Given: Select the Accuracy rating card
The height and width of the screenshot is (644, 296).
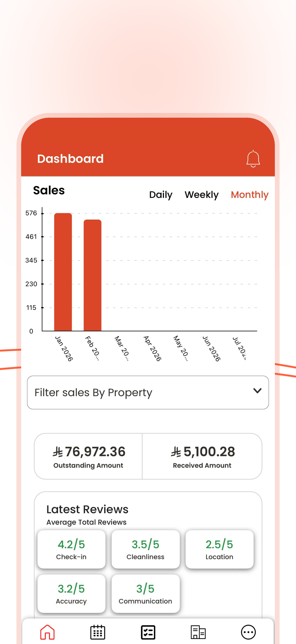Looking at the screenshot, I should pyautogui.click(x=71, y=593).
